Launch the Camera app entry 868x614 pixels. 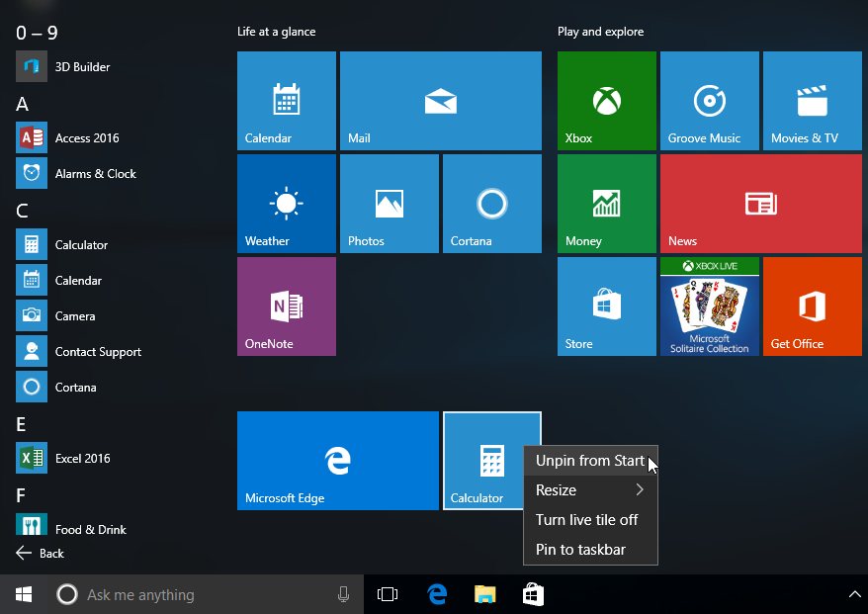click(56, 315)
